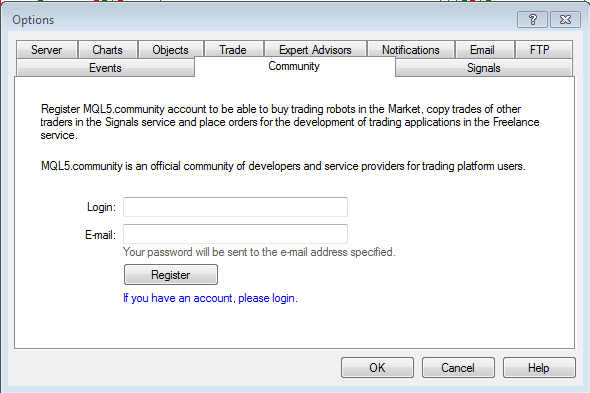Dismiss the dialog with Cancel
590x393 pixels.
coord(458,367)
